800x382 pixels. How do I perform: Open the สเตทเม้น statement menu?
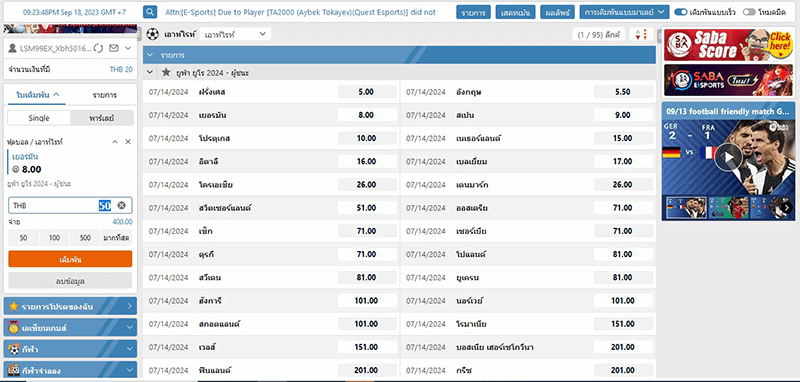(x=515, y=12)
